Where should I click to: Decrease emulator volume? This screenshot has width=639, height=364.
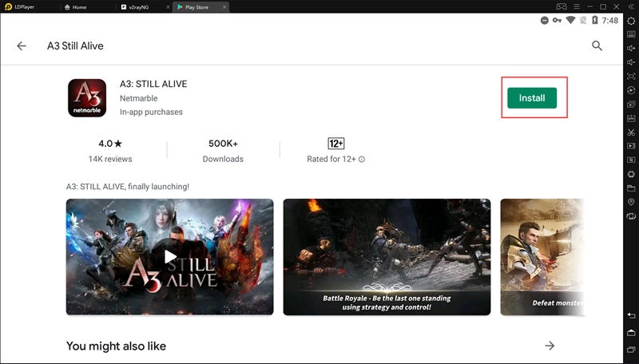click(x=631, y=62)
